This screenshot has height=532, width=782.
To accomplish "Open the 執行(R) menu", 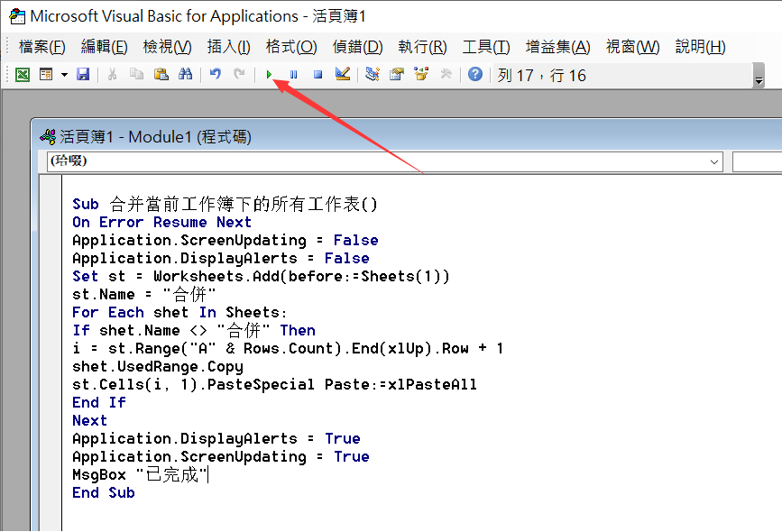I will (422, 47).
